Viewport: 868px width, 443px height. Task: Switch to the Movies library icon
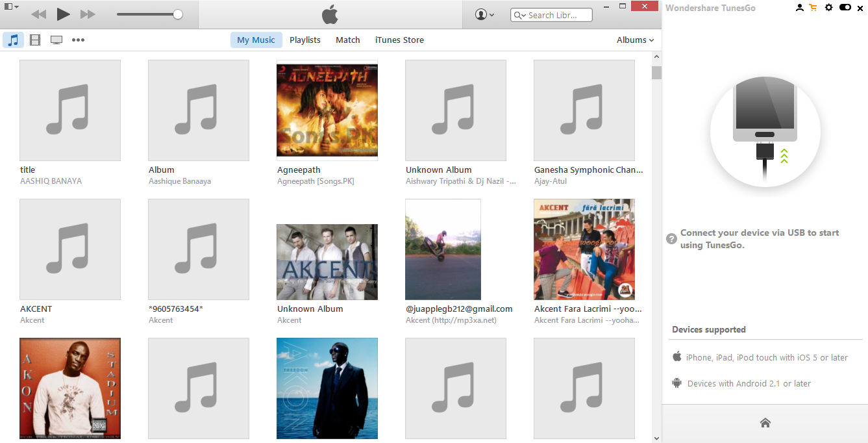(x=35, y=40)
